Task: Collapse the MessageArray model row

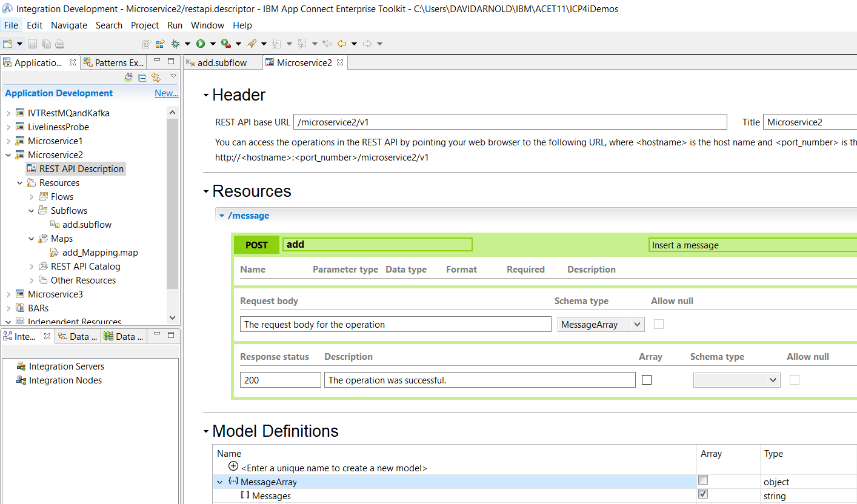Action: click(219, 482)
